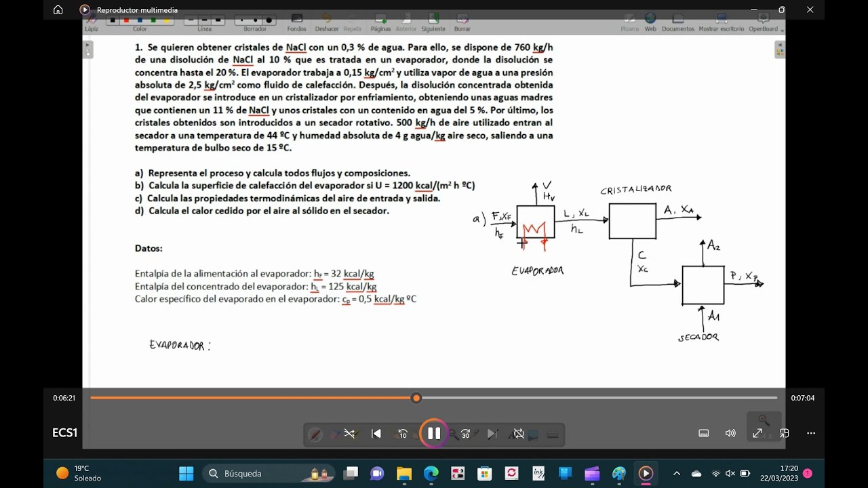Click taskbar Búsqueda search box

269,473
